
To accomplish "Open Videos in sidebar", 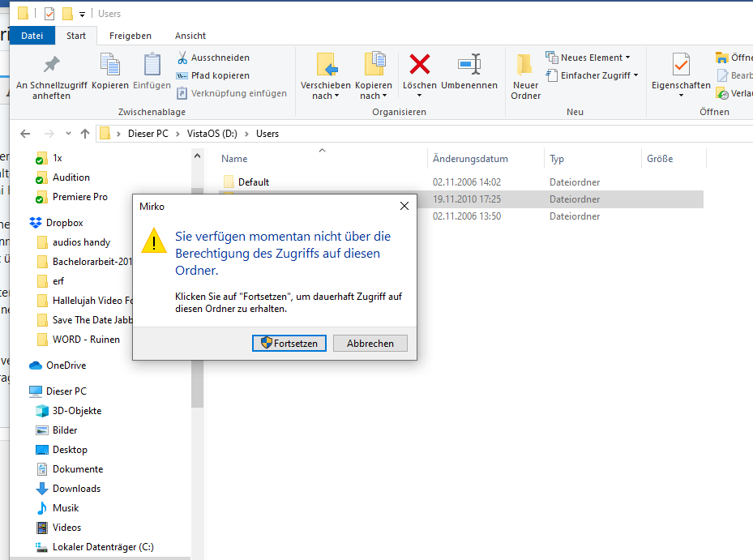I will 66,528.
